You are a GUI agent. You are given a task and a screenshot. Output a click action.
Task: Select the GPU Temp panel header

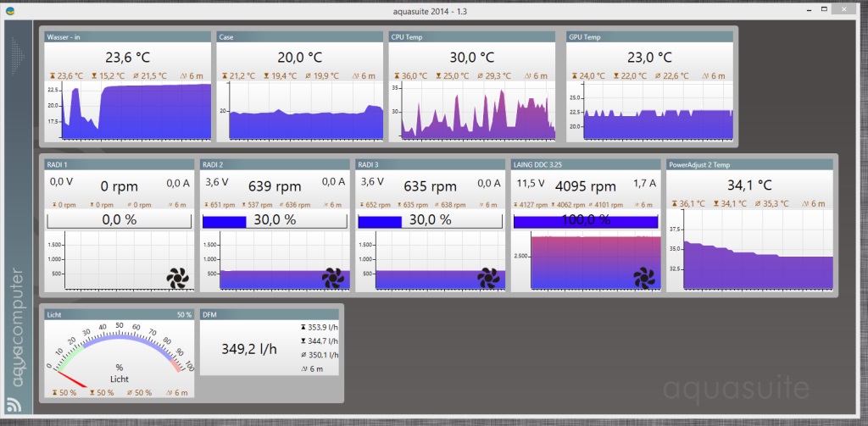click(648, 37)
